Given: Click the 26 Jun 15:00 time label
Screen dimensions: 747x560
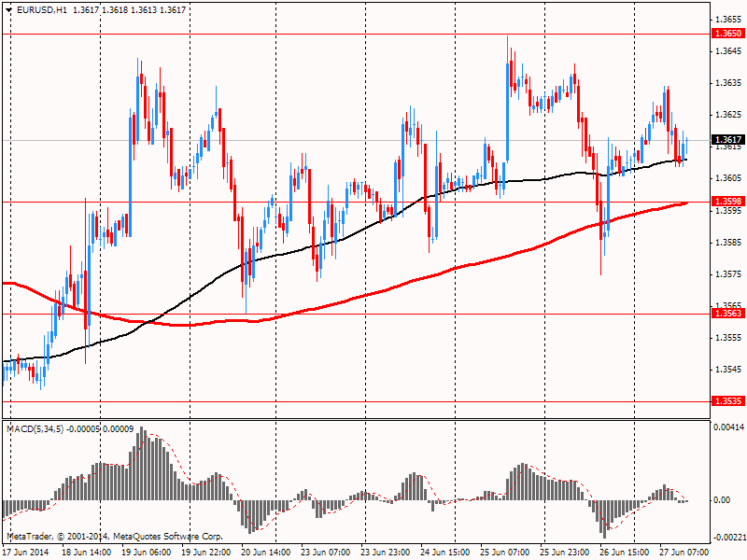Looking at the screenshot, I should pos(624,553).
